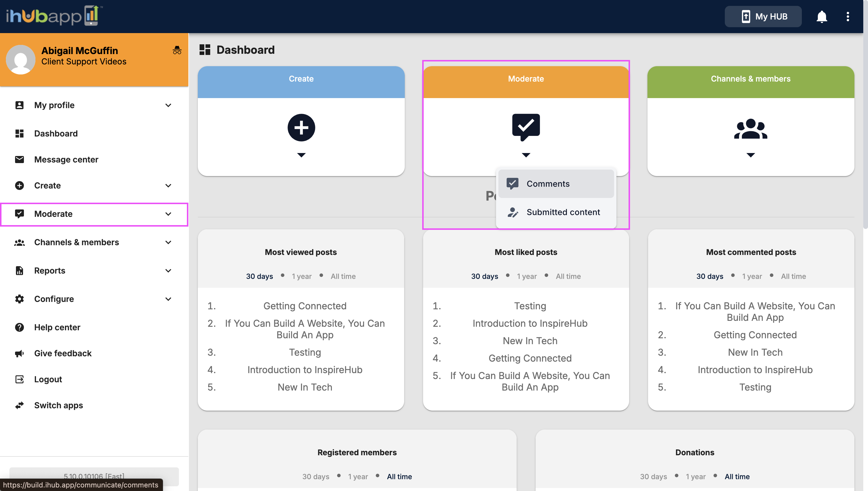Open Give feedback
Image resolution: width=868 pixels, height=491 pixels.
[94, 353]
